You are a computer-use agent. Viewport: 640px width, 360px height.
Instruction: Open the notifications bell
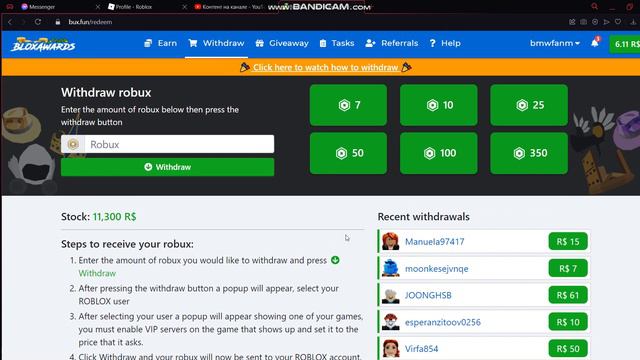coord(595,43)
